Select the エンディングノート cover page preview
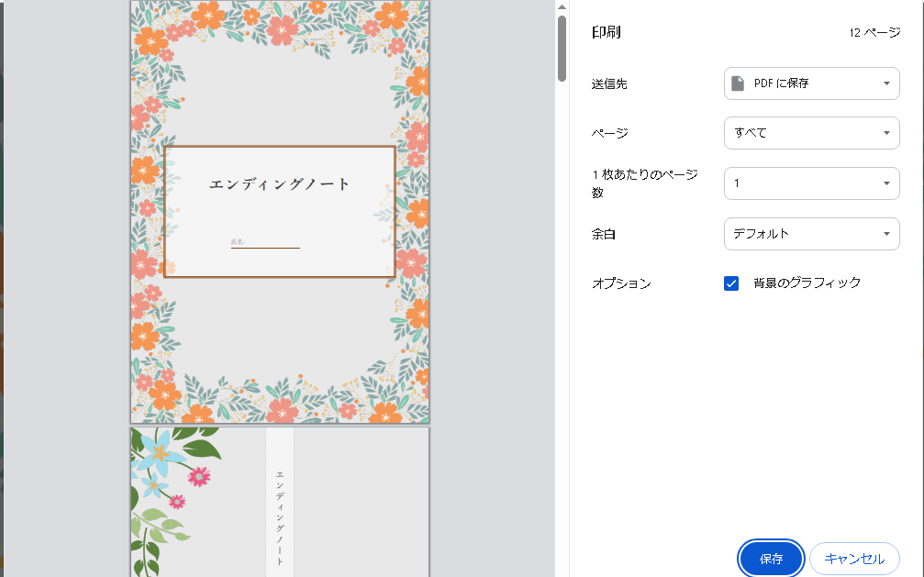The image size is (924, 577). pyautogui.click(x=278, y=211)
